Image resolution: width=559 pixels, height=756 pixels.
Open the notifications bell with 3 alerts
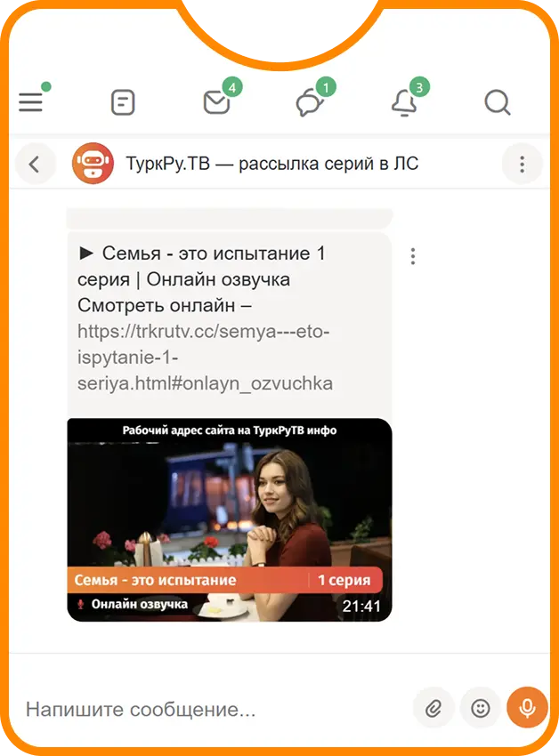pyautogui.click(x=403, y=102)
